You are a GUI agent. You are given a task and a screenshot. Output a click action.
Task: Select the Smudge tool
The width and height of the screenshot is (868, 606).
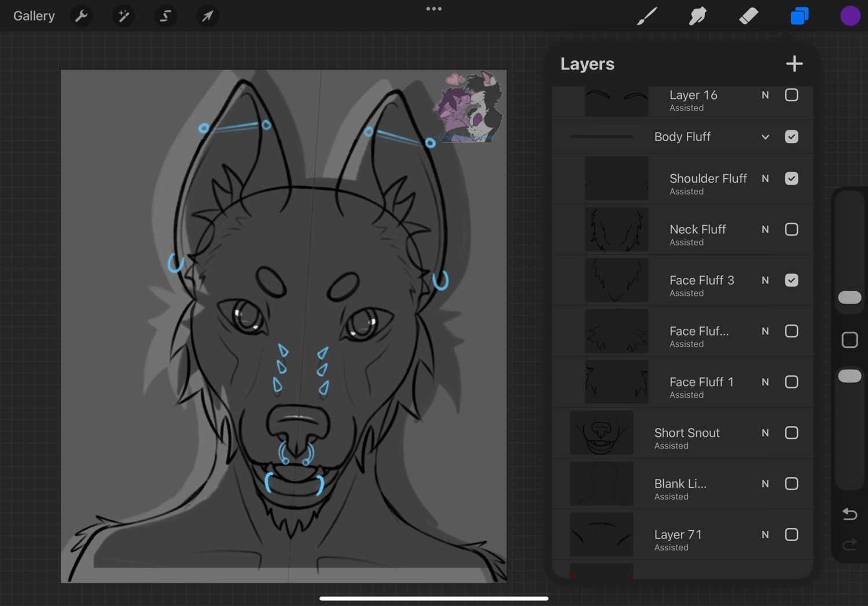698,16
